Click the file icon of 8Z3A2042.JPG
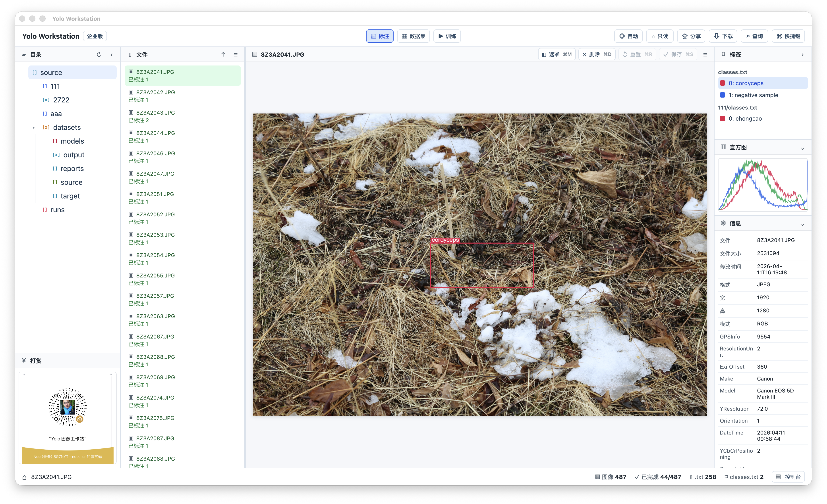 pyautogui.click(x=131, y=92)
